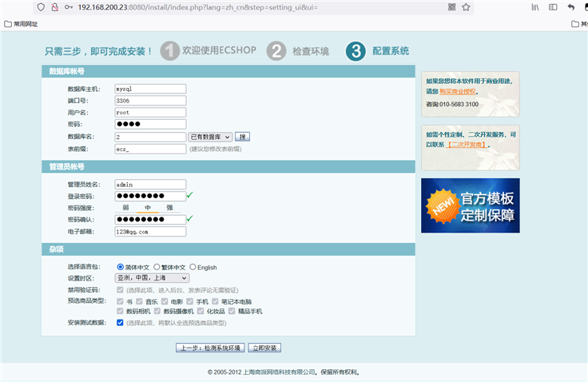The image size is (588, 382).
Task: Toggle the 音乐 goods type checkbox
Action: pyautogui.click(x=140, y=301)
